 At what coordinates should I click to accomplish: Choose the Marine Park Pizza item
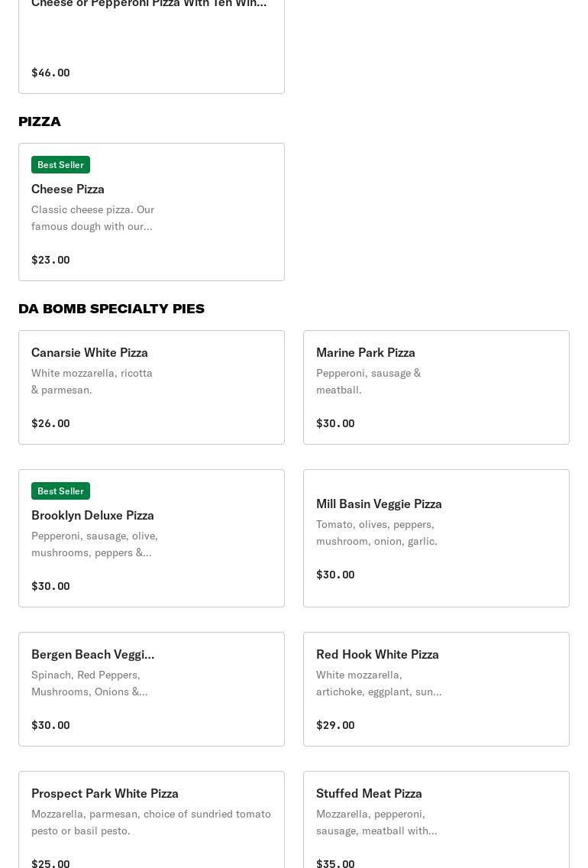coord(436,387)
